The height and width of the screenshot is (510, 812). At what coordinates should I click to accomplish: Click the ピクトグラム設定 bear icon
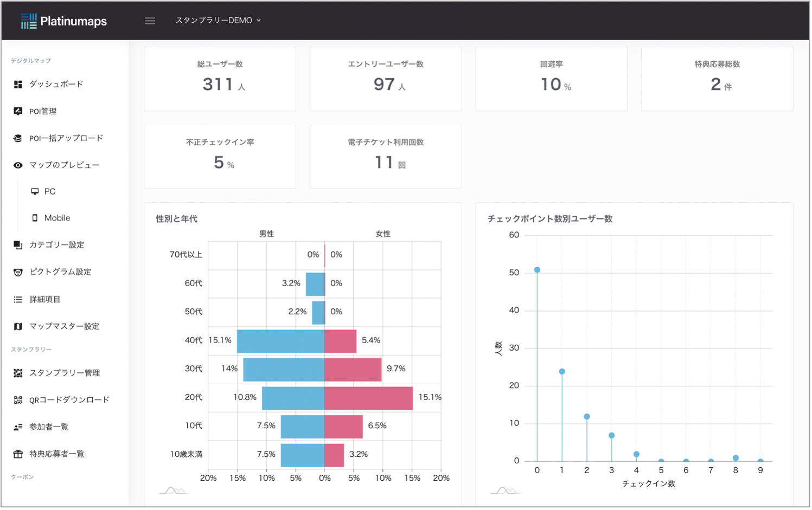pos(18,272)
